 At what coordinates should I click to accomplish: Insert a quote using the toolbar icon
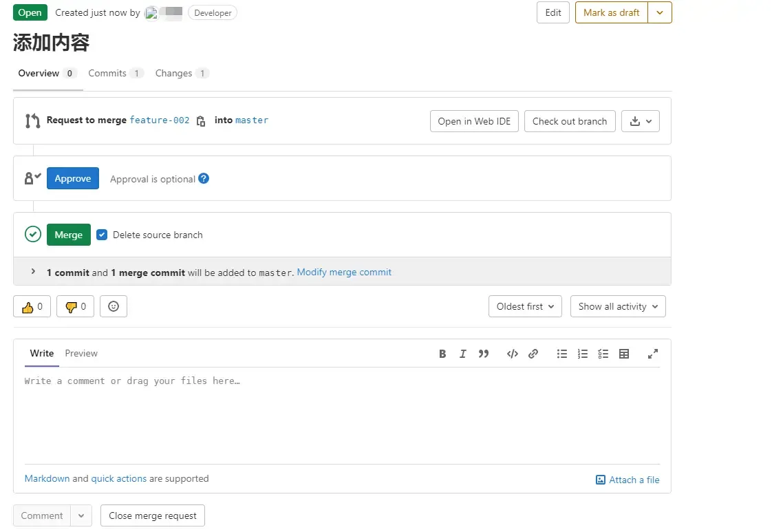coord(484,354)
